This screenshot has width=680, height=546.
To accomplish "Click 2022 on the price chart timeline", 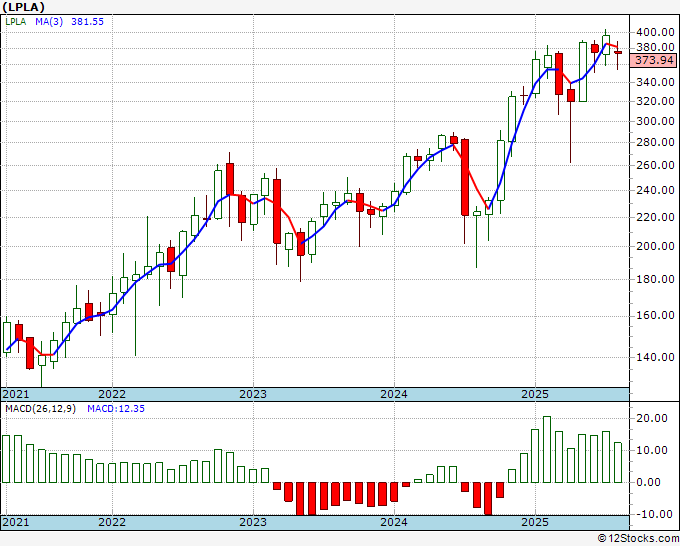I will click(112, 394).
